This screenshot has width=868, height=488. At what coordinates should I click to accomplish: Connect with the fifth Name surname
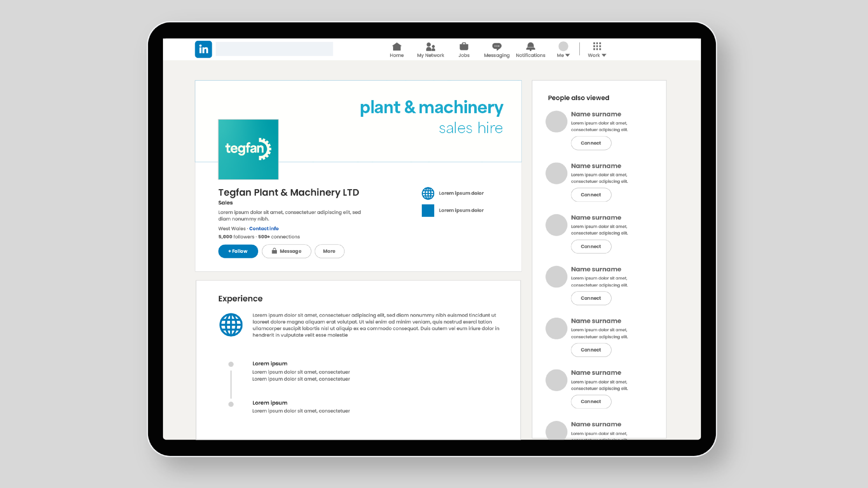[x=591, y=350]
